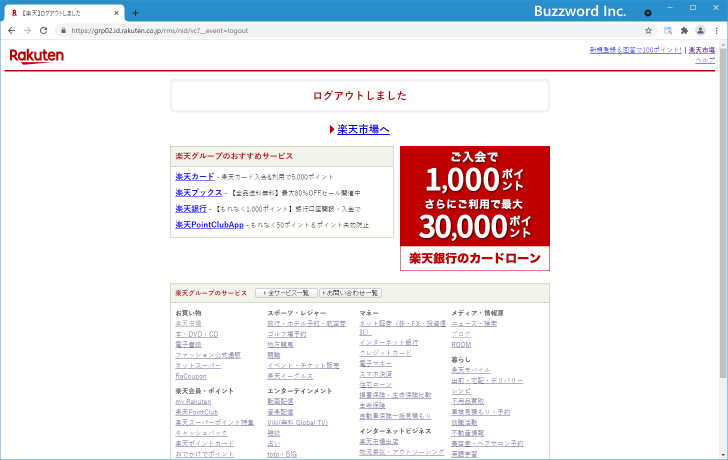Open the 音楽配信 link

click(280, 412)
